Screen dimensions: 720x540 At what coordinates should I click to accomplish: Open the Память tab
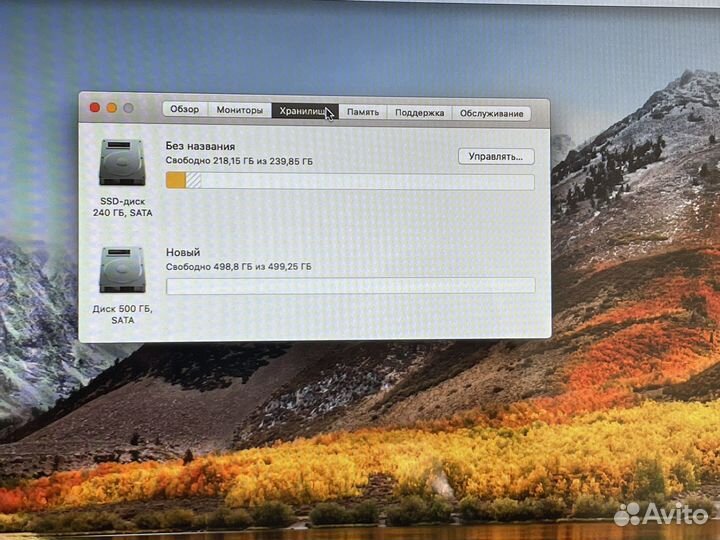pyautogui.click(x=363, y=112)
